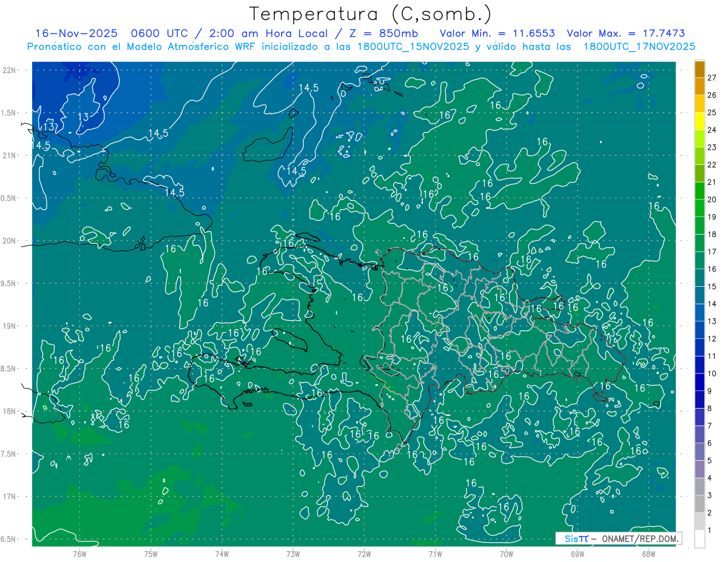Click the '70W' longitude axis label
This screenshot has height=562, width=728.
pos(507,554)
